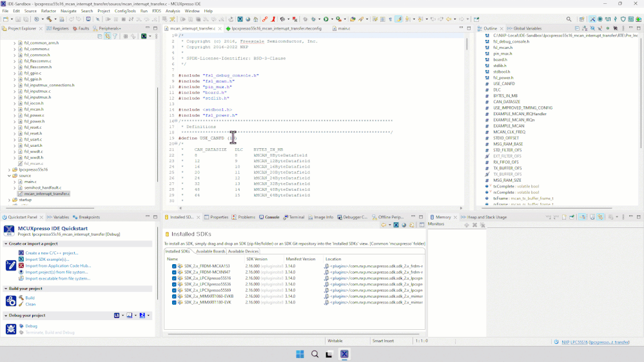Click the Terminate stop icon in the toolbar

(x=124, y=19)
